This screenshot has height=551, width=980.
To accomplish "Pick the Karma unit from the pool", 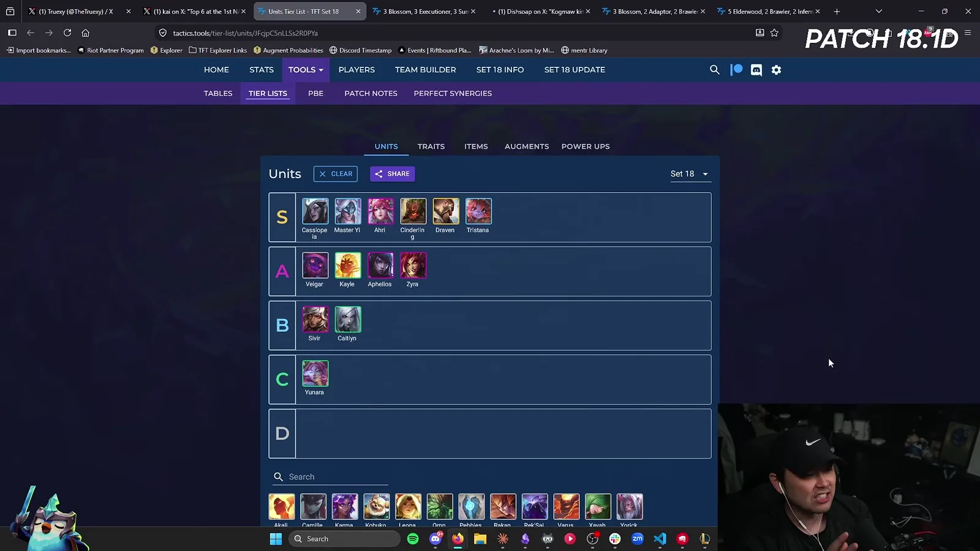I will pos(345,507).
